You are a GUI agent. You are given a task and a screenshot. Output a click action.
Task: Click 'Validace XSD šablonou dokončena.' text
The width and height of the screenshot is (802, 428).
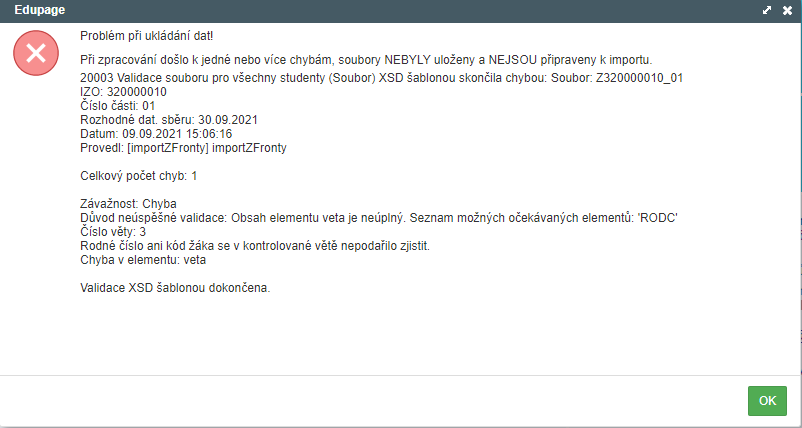point(175,288)
